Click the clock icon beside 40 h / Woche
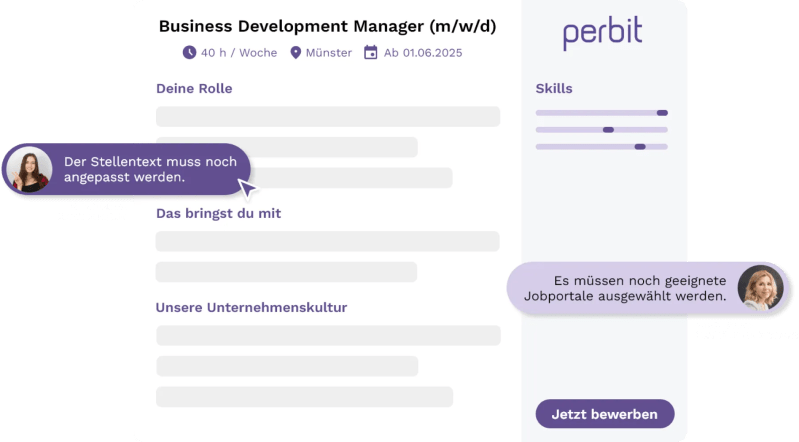This screenshot has width=799, height=442. tap(189, 53)
